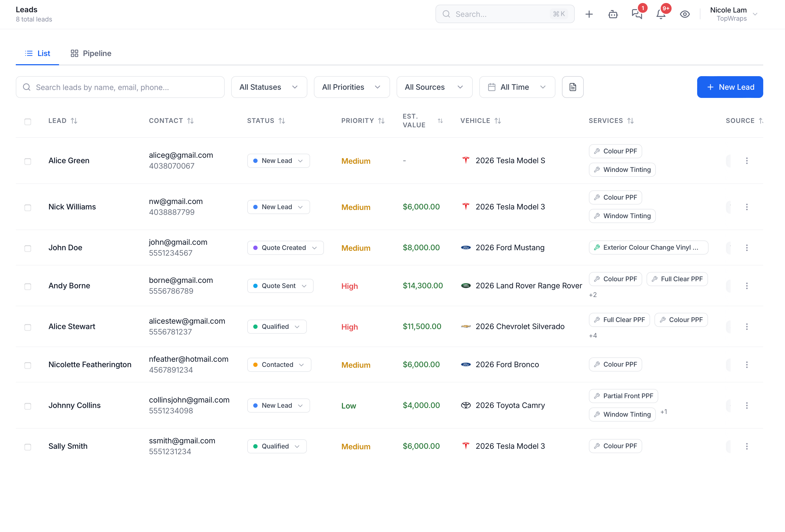Check the Alice Green row checkbox
This screenshot has height=532, width=785.
coord(28,162)
